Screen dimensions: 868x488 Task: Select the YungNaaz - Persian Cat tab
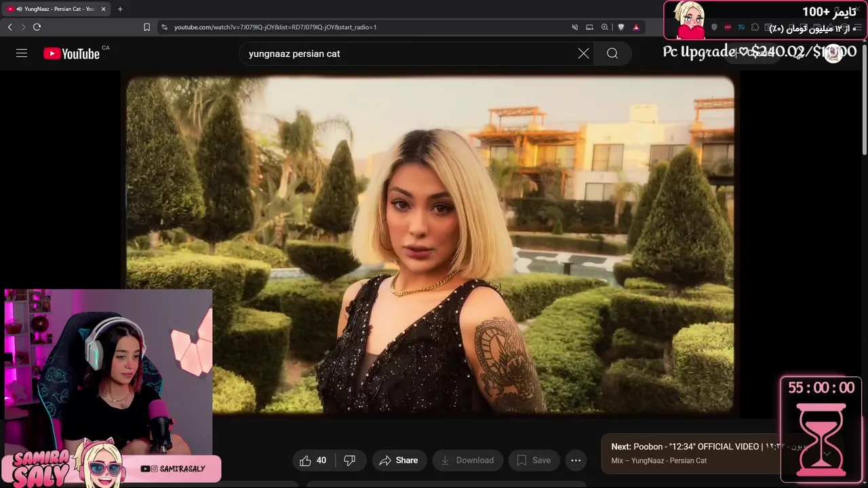click(56, 9)
